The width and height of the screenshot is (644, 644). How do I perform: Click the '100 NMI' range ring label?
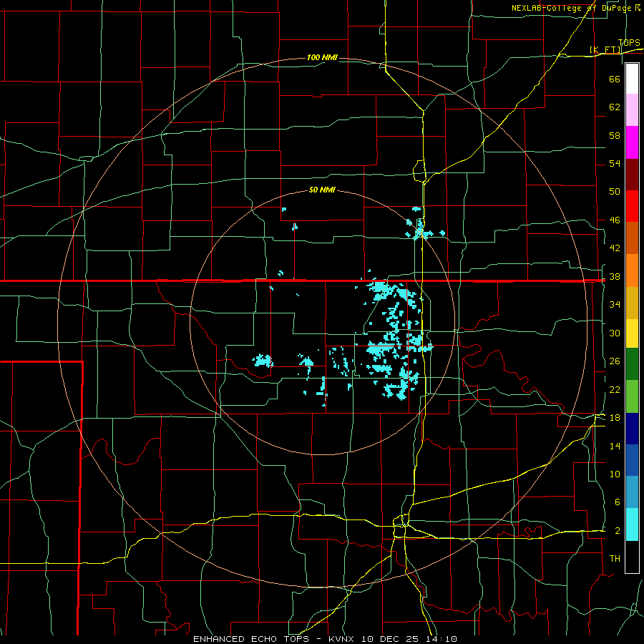click(x=322, y=57)
